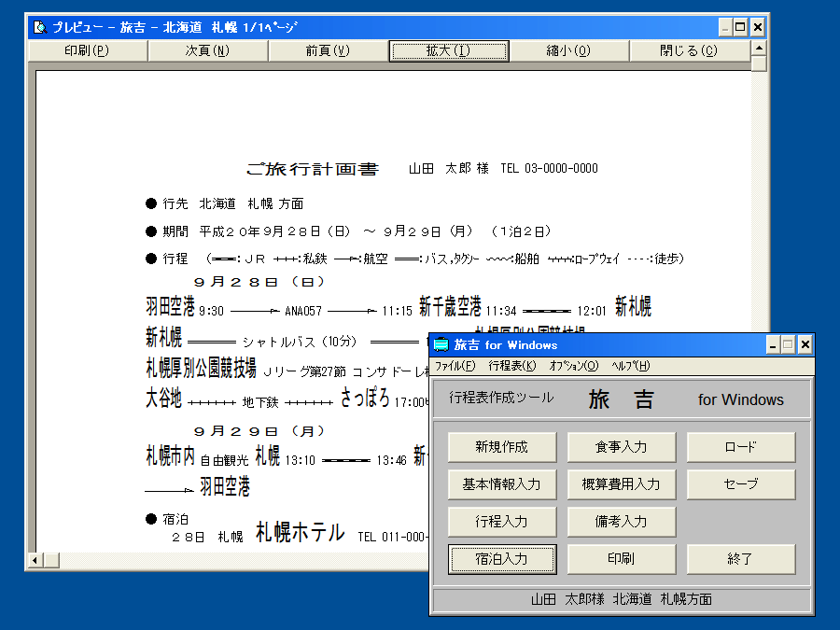
Task: Open the 行程表(K) menu
Action: click(512, 366)
